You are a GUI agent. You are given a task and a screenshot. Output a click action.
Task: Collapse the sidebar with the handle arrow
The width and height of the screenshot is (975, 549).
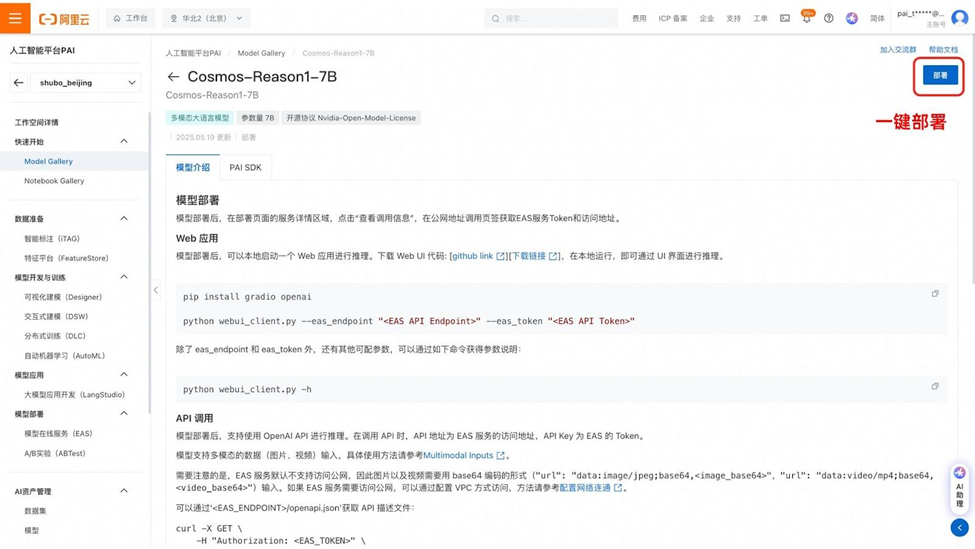coord(155,290)
